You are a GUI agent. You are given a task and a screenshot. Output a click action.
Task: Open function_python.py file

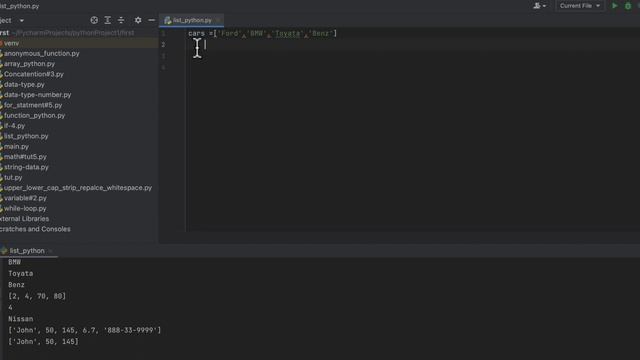tap(34, 116)
